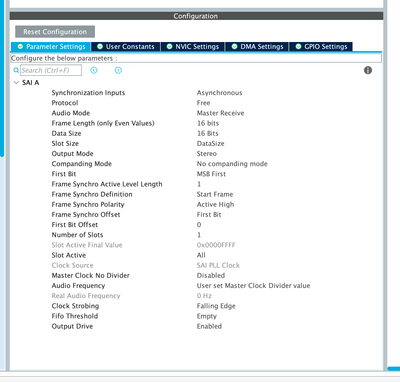Screen dimensions: 400x382
Task: Select the Frame Synchro Polarity label
Action: pos(88,204)
